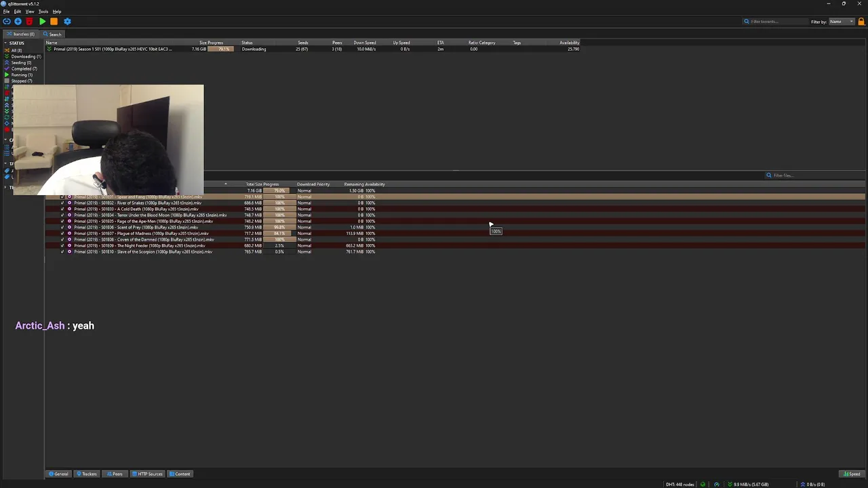Viewport: 868px width, 488px height.
Task: Uncheck S01E08 Coven of the Damned checkbox
Action: pyautogui.click(x=62, y=240)
